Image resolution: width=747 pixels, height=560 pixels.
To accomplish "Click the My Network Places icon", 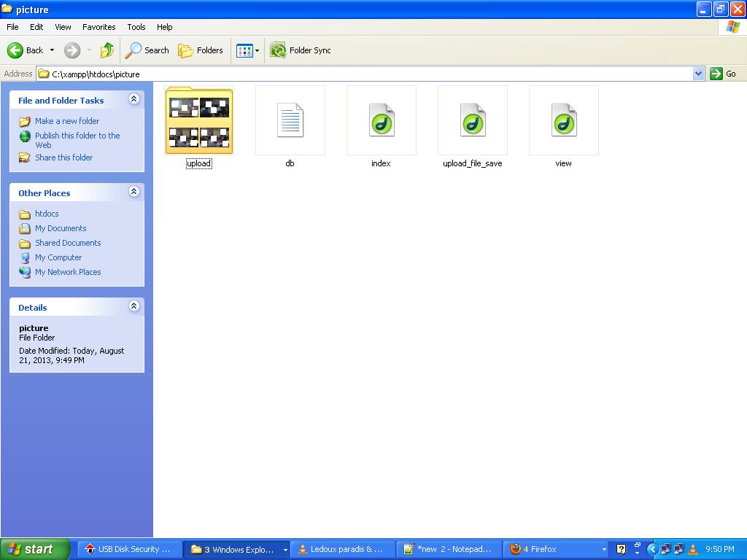I will 25,273.
